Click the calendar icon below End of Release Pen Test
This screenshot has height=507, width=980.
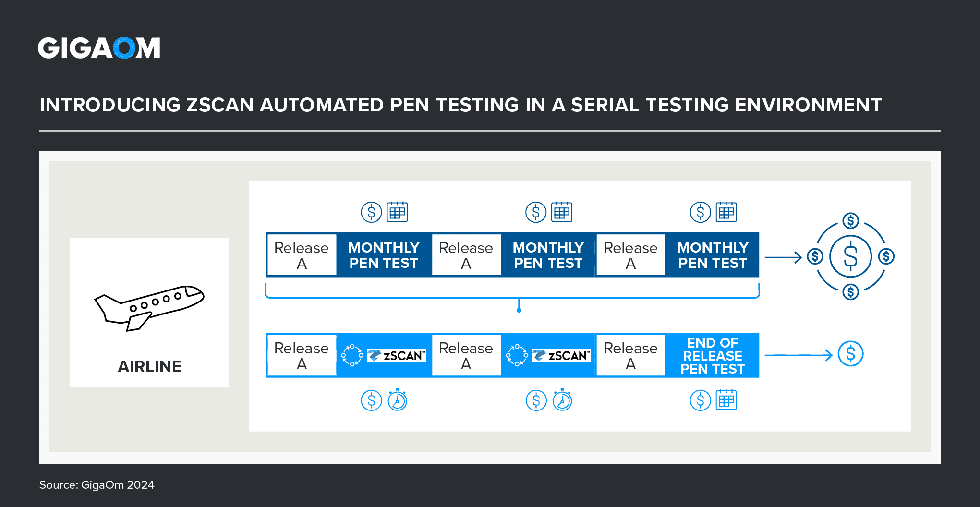726,399
